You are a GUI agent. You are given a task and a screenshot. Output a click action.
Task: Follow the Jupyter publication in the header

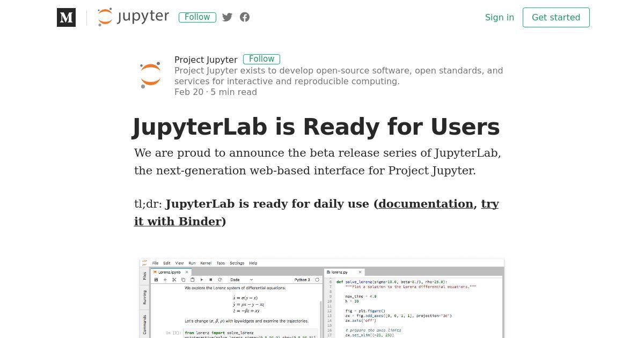coord(197,17)
